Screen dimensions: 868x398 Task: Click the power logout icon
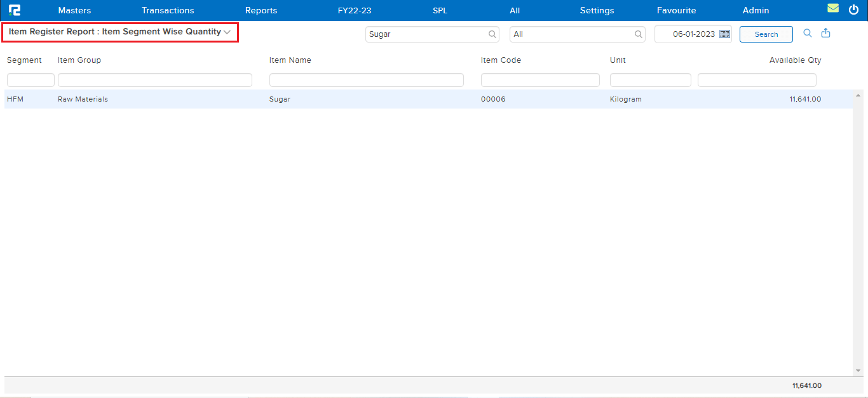pos(853,10)
